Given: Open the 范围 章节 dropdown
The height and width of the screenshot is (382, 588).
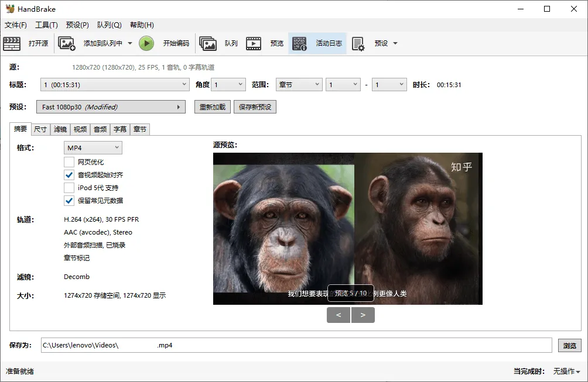Looking at the screenshot, I should tap(299, 84).
